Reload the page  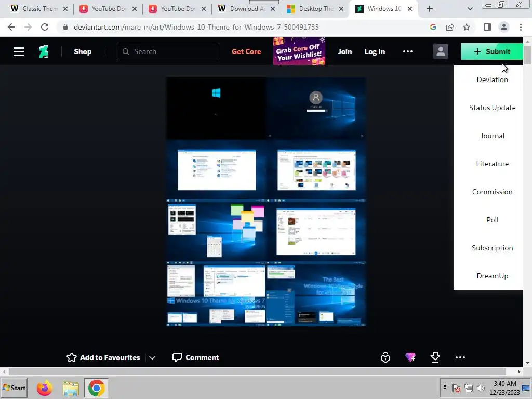pyautogui.click(x=45, y=27)
